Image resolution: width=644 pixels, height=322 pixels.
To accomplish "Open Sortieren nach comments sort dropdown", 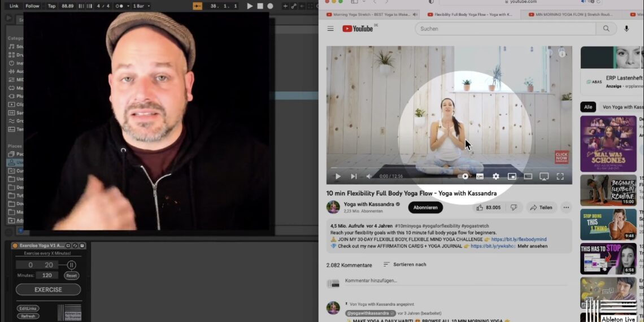I will click(404, 264).
